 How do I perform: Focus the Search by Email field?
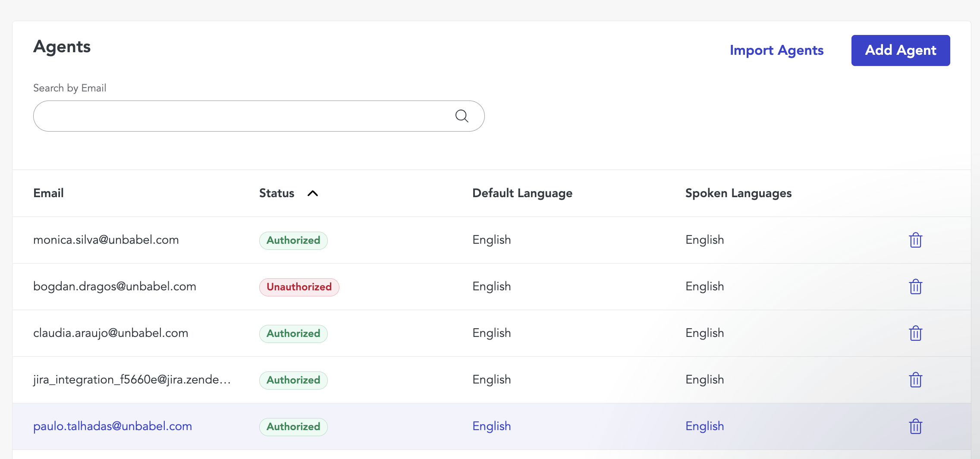[x=259, y=116]
